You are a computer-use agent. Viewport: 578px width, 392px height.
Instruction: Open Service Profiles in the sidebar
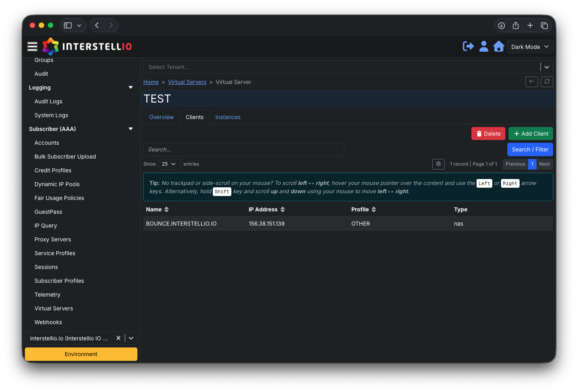coord(55,253)
